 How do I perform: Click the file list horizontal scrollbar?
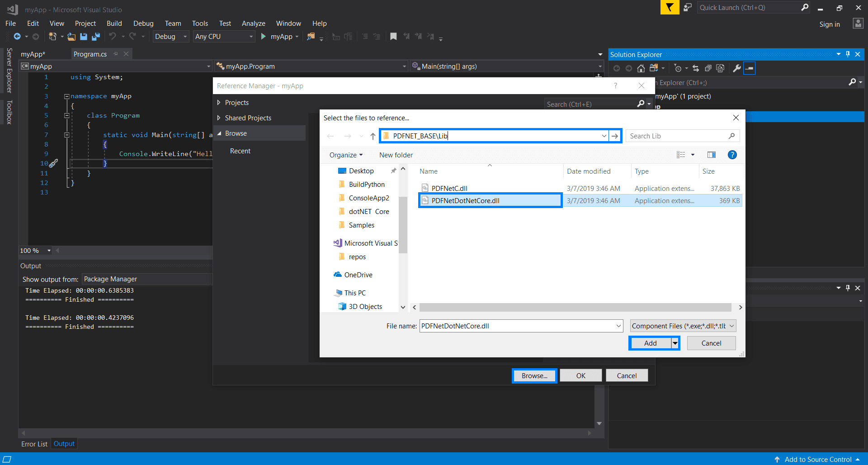(x=575, y=308)
